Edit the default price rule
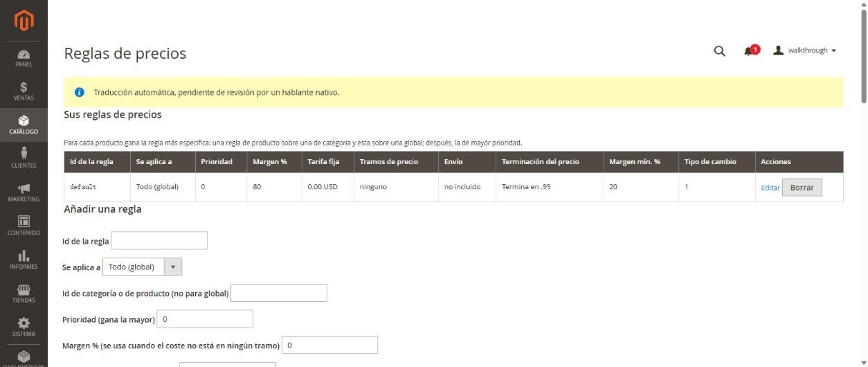868x367 pixels. (770, 188)
